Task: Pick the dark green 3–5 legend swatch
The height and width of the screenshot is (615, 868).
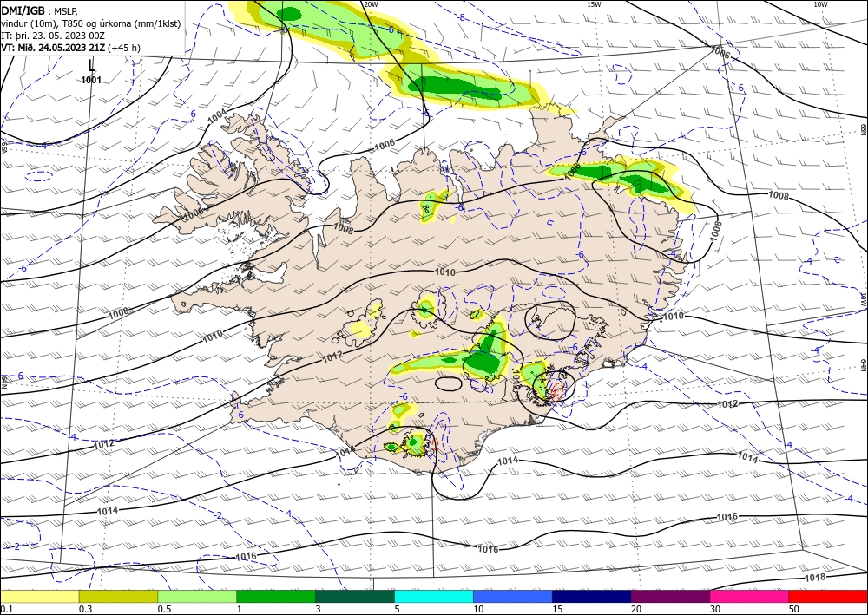Action: coord(355,596)
